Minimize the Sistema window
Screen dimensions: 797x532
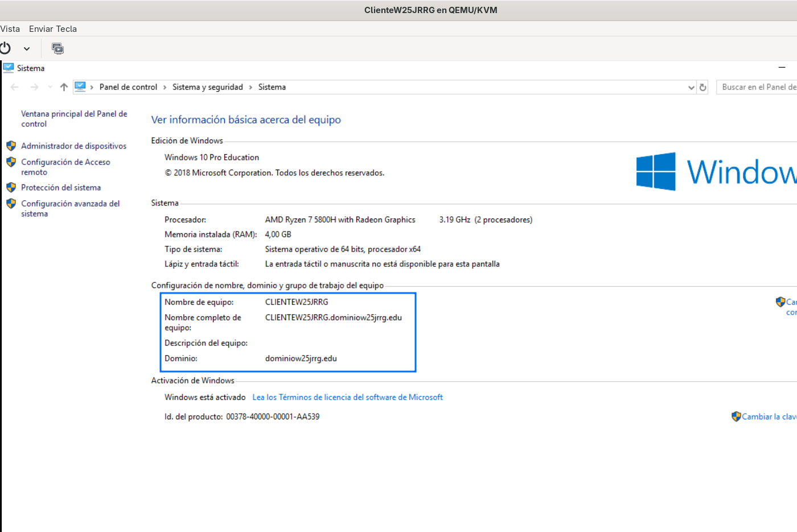pos(782,68)
